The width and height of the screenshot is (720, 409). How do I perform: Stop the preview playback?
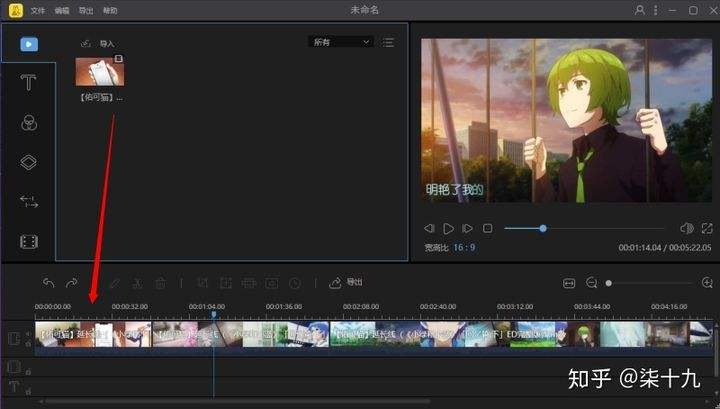[488, 228]
